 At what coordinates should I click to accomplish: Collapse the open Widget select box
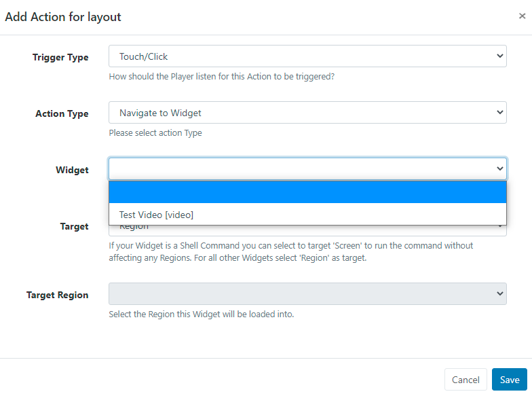coord(307,169)
